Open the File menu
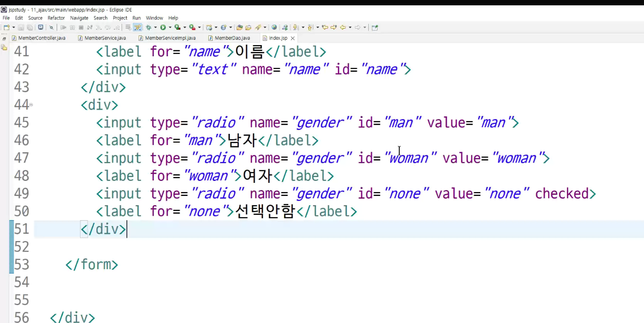 [6, 18]
